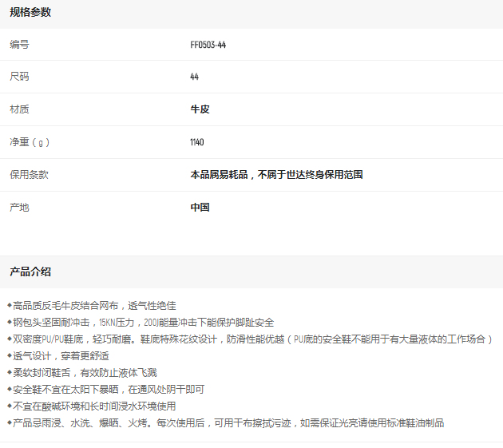Click the origin value 中国
The height and width of the screenshot is (448, 503).
pos(200,207)
